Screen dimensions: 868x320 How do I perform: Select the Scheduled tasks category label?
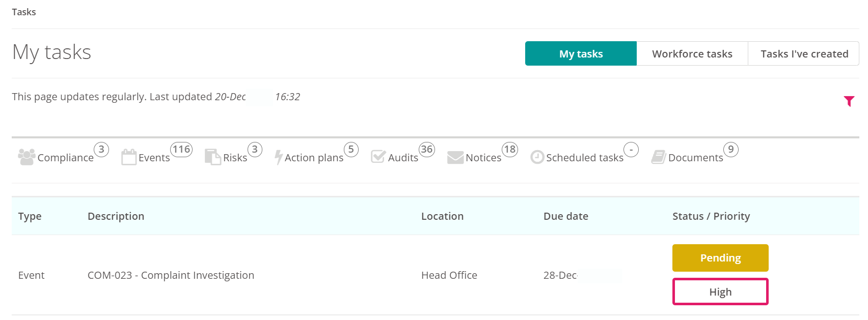tap(585, 158)
